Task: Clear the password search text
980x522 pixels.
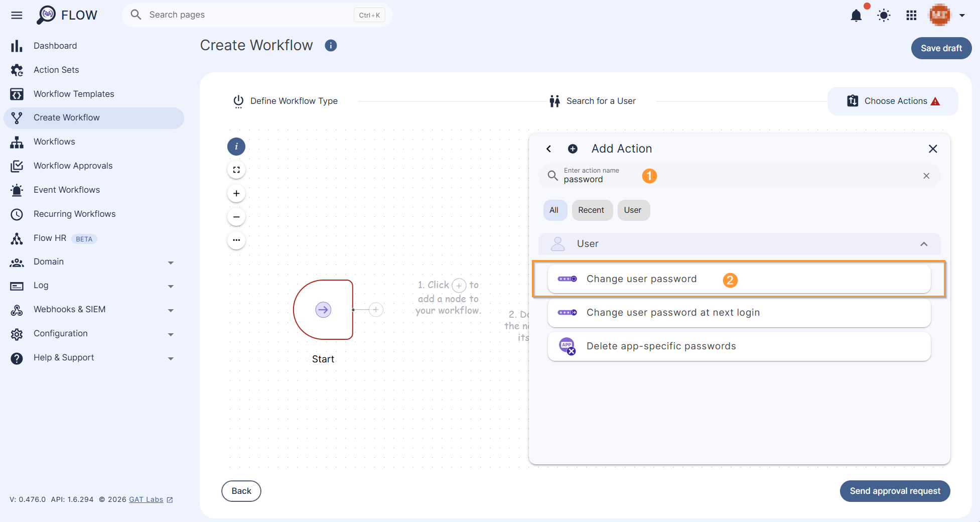Action: pyautogui.click(x=926, y=176)
